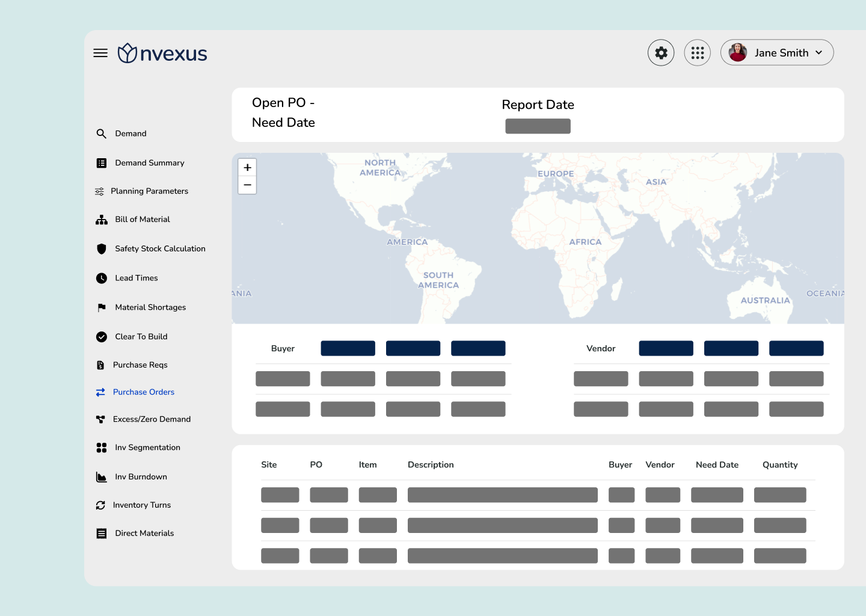Go to Clear To Build
This screenshot has width=866, height=616.
141,337
